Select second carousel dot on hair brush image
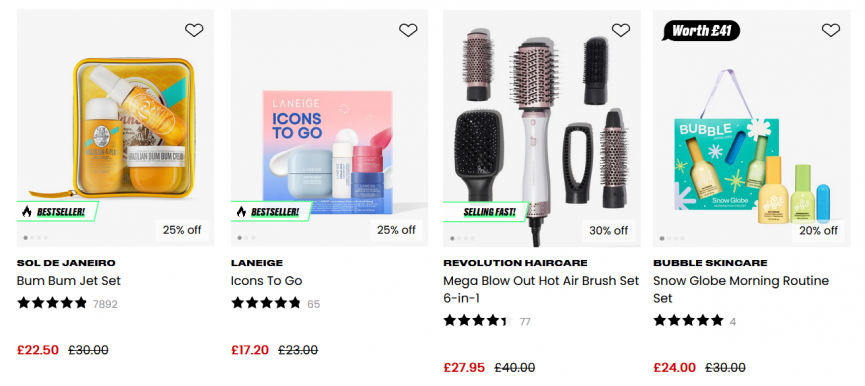This screenshot has height=386, width=865. pyautogui.click(x=459, y=238)
